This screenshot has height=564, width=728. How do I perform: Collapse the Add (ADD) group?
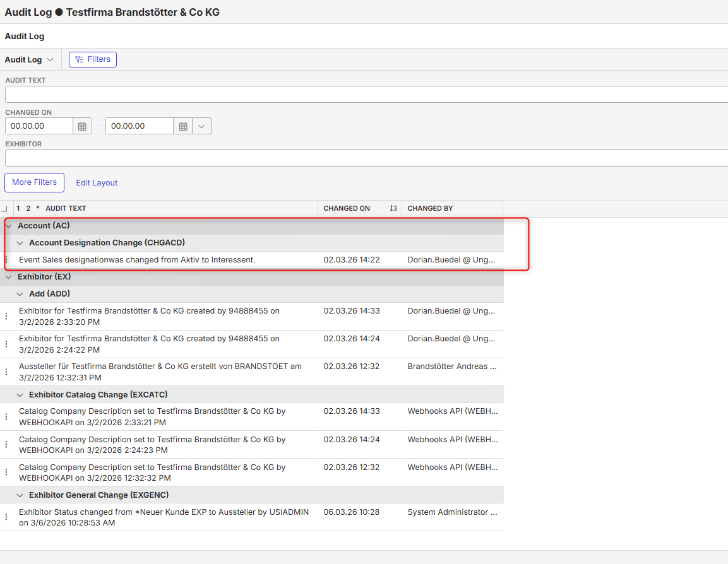point(20,294)
